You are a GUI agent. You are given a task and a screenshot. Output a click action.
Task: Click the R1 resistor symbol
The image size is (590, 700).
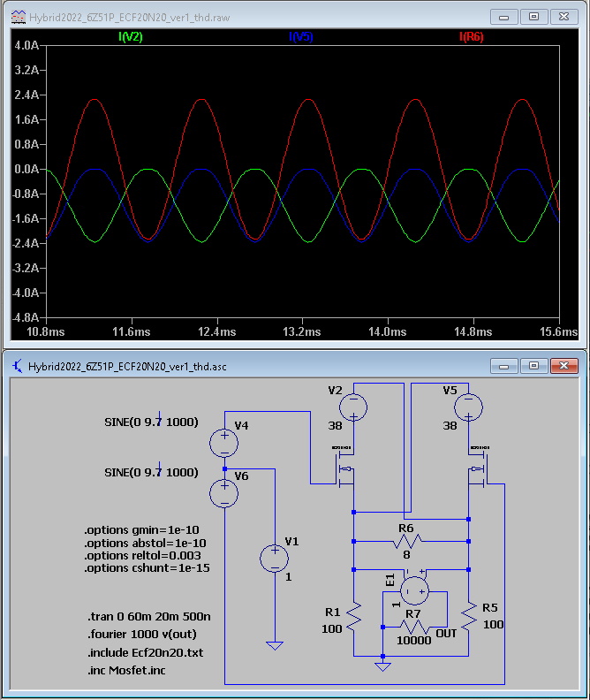(353, 615)
